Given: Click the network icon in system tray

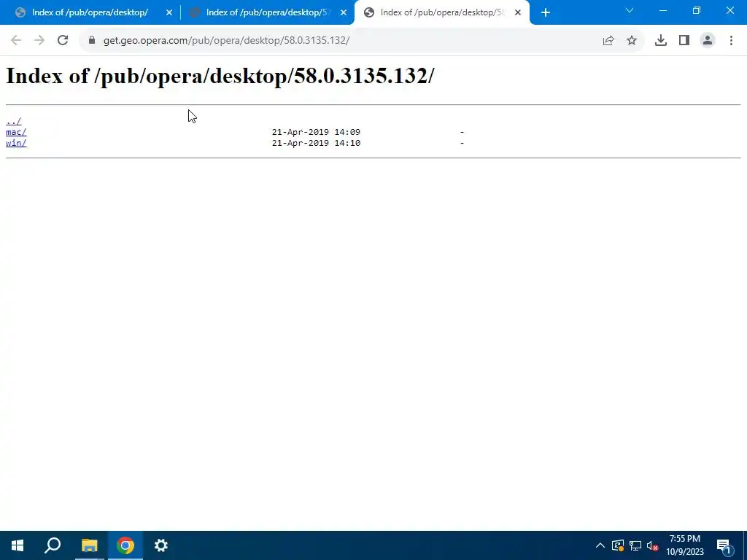Looking at the screenshot, I should pyautogui.click(x=635, y=545).
